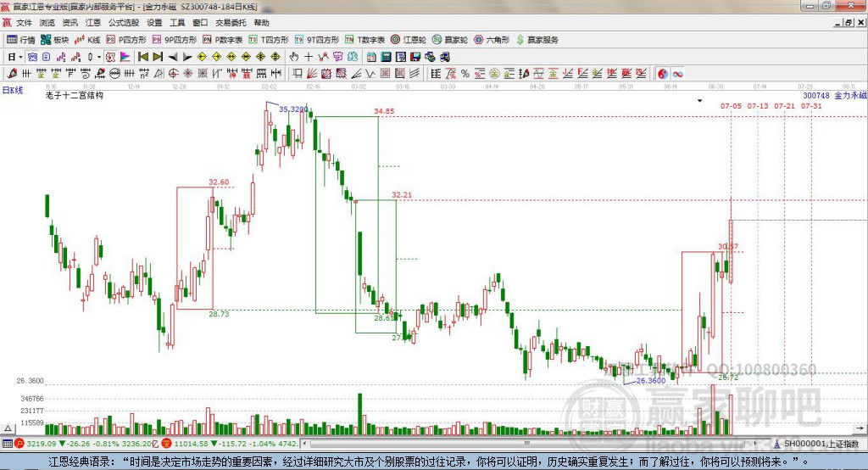Open the 六角形 tool
Screen dimensions: 868x470
pos(492,40)
